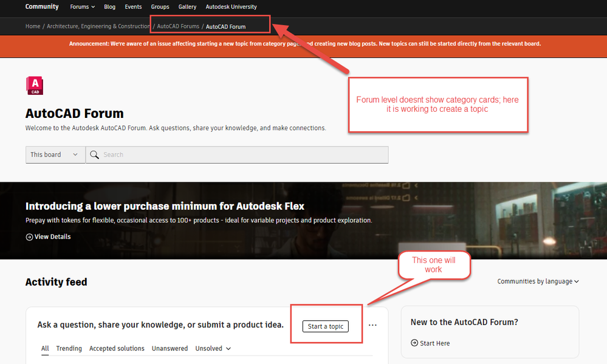Open the Groups menu item
The height and width of the screenshot is (364, 607).
tap(160, 7)
